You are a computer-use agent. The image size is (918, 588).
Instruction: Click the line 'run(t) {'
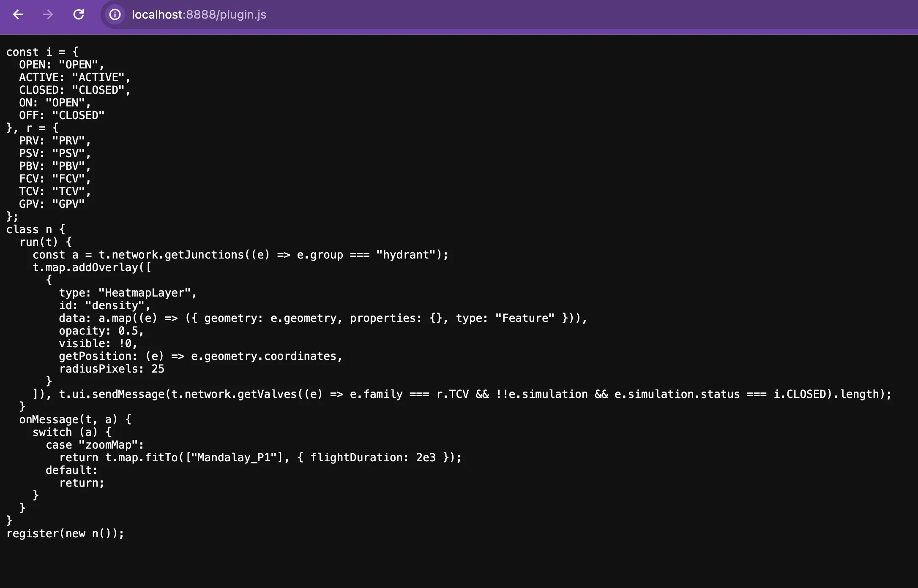[46, 242]
